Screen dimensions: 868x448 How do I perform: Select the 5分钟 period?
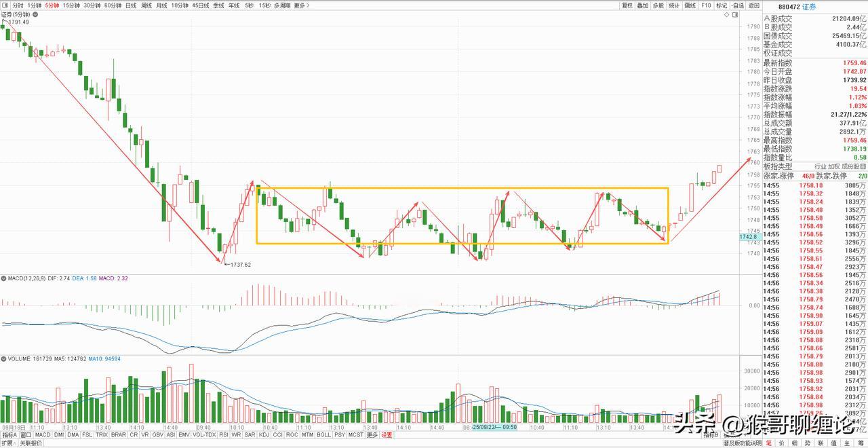[52, 5]
